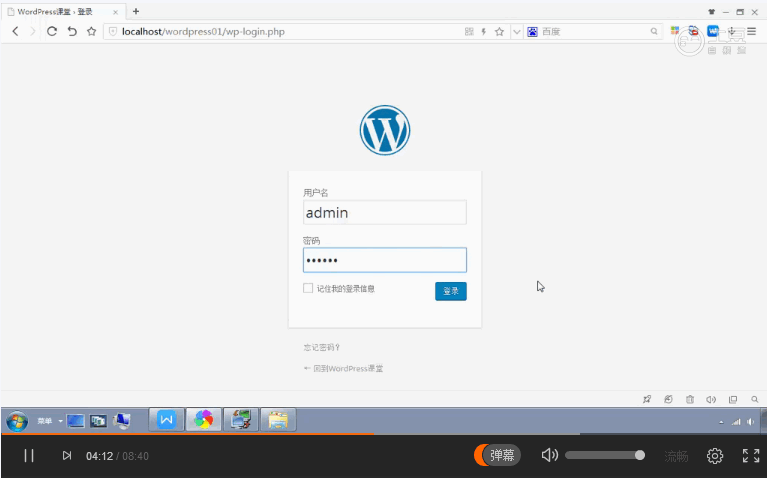This screenshot has height=478, width=767.
Task: Click the trash icon in browser status bar
Action: click(690, 399)
